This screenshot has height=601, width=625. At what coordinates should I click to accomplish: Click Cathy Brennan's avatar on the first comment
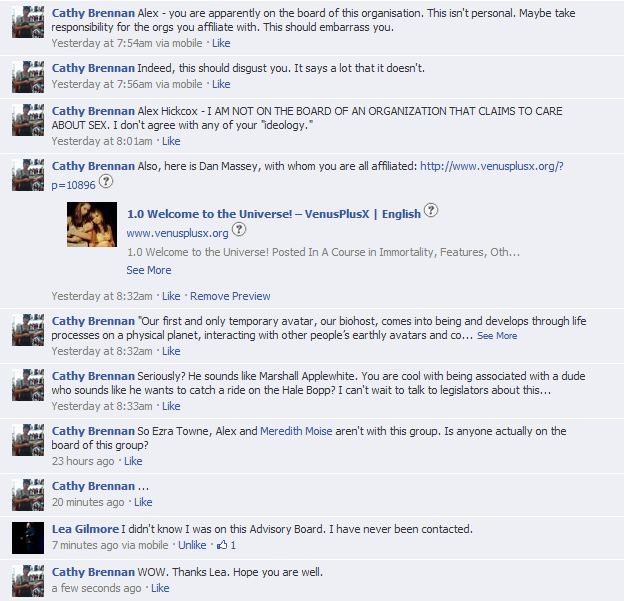coord(28,22)
